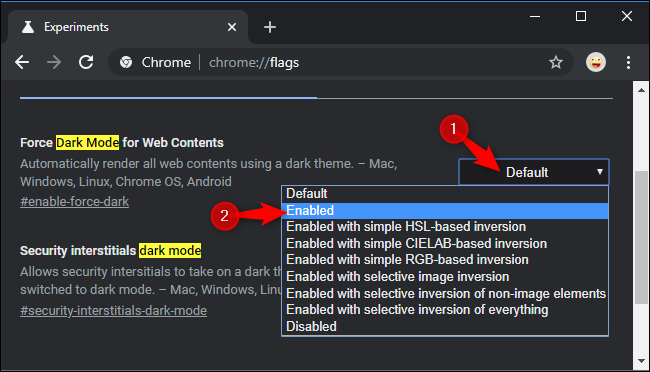Click the Chrome site info icon
650x372 pixels.
point(126,63)
